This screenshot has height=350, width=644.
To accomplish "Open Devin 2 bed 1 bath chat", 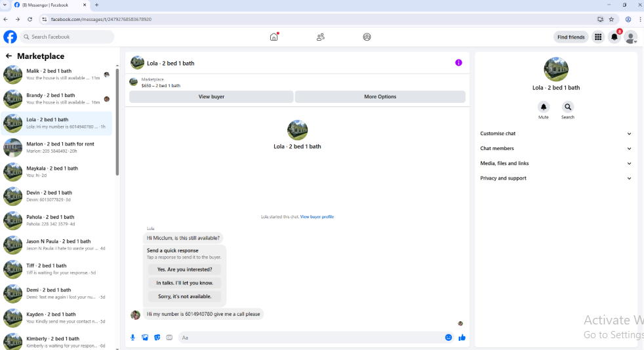I will 56,196.
